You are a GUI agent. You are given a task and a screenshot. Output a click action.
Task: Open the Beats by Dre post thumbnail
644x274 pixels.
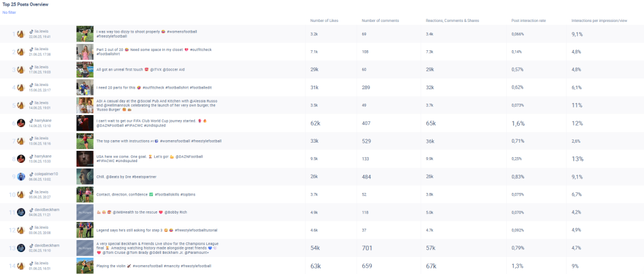pyautogui.click(x=85, y=177)
